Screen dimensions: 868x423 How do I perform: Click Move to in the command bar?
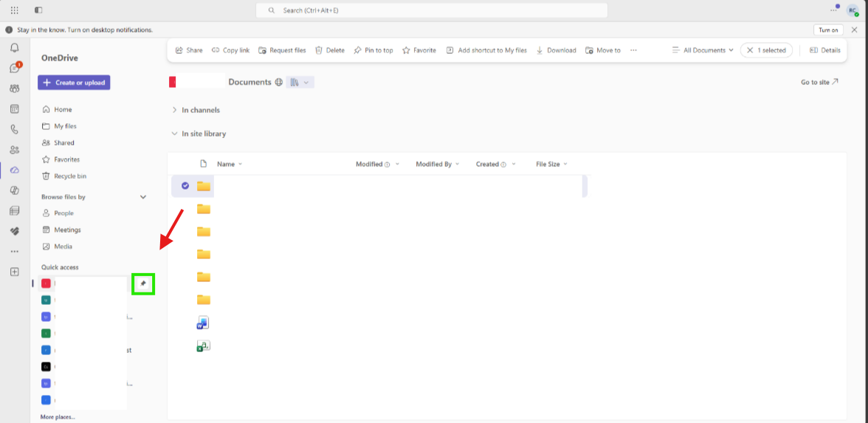[602, 50]
